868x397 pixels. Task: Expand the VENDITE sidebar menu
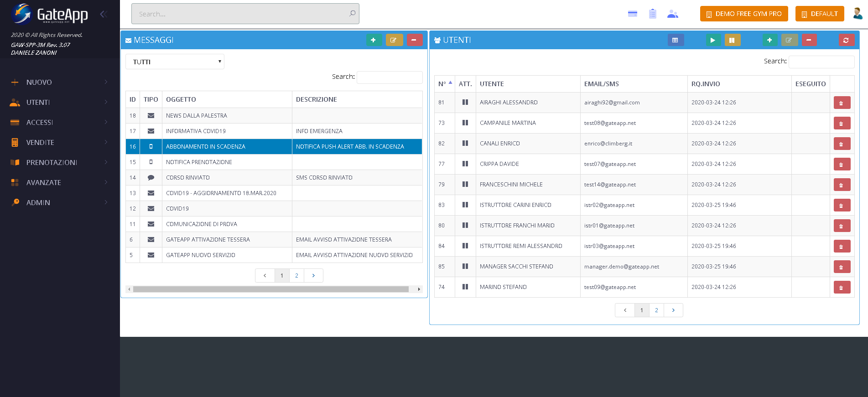click(59, 142)
